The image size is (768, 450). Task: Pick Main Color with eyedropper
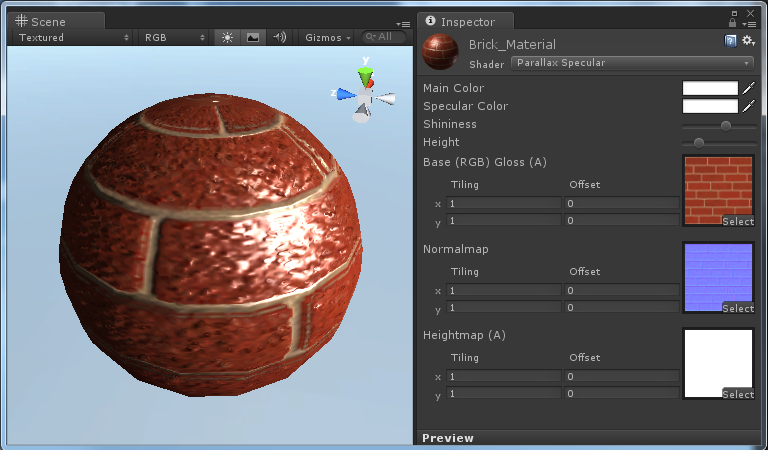tap(748, 88)
